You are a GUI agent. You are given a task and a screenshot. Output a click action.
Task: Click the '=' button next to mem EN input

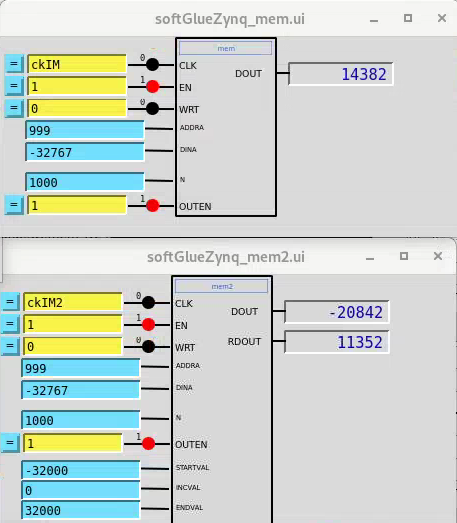14,86
